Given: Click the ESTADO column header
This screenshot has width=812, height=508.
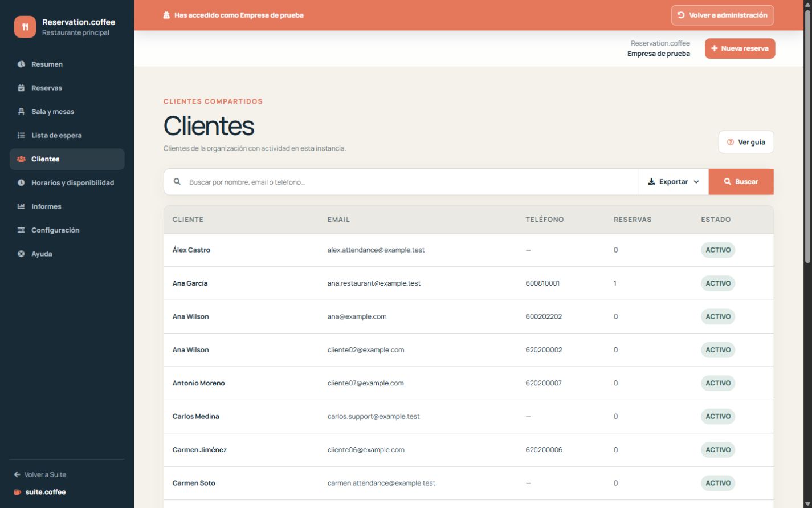Looking at the screenshot, I should 716,220.
